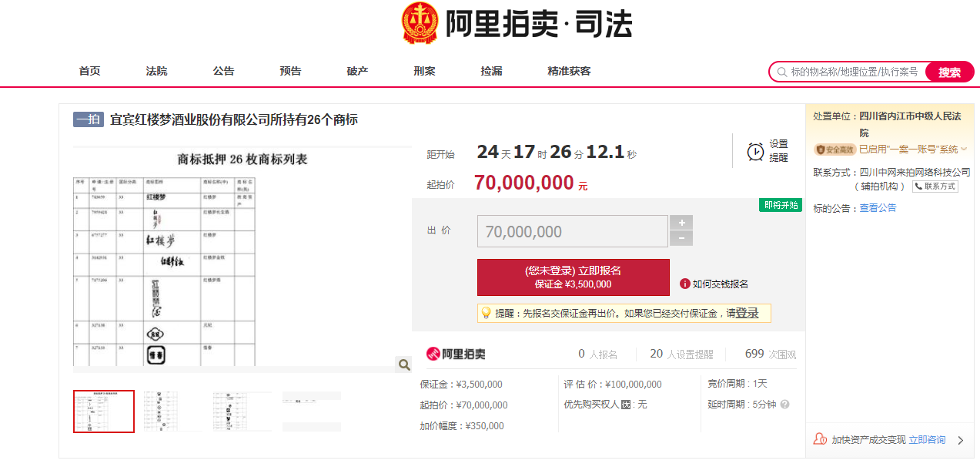
Task: Click the 立即咨询 link
Action: (x=927, y=440)
